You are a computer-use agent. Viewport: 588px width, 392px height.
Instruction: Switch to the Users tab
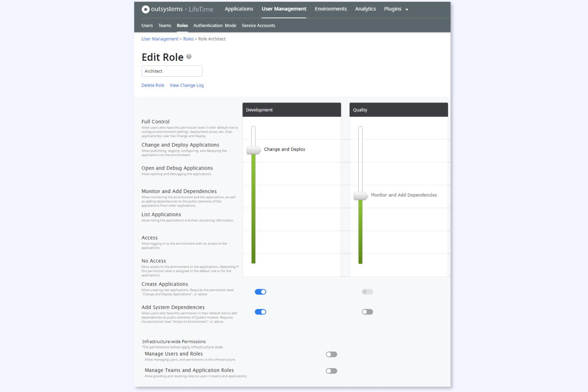click(147, 25)
